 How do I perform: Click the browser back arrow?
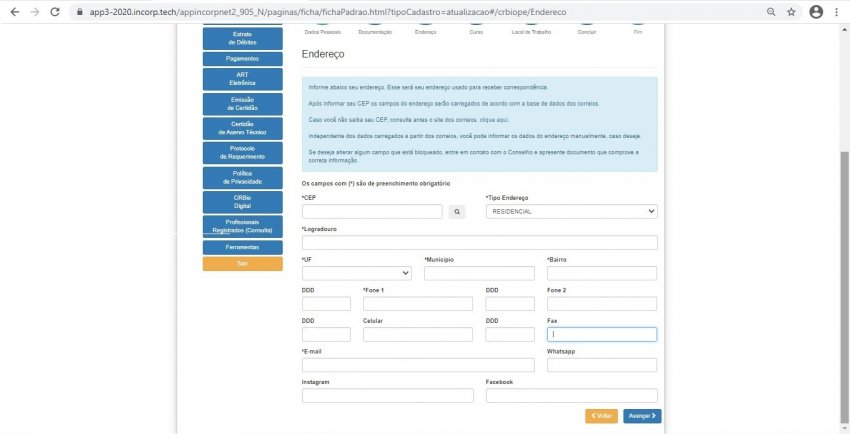point(15,12)
